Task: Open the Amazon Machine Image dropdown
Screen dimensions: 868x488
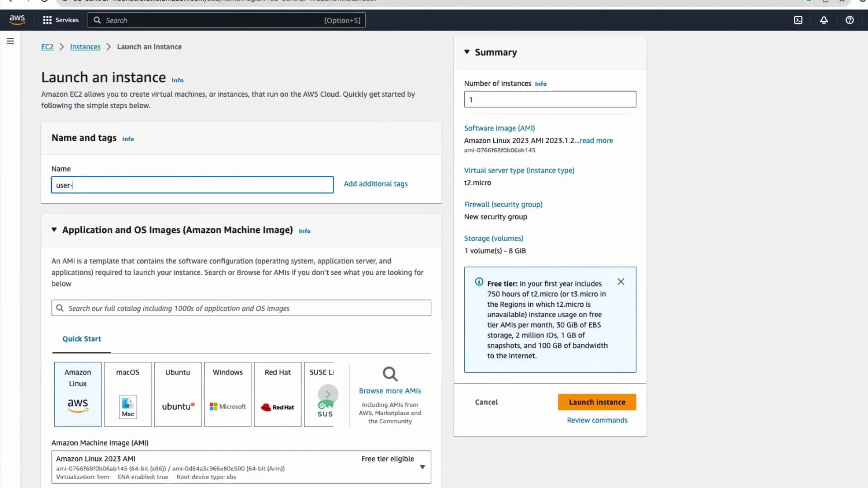Action: coord(422,467)
